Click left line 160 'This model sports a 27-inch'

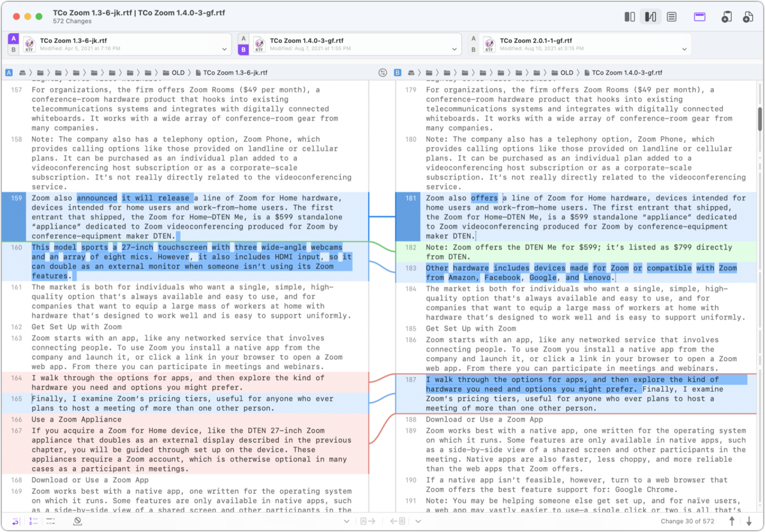(191, 262)
